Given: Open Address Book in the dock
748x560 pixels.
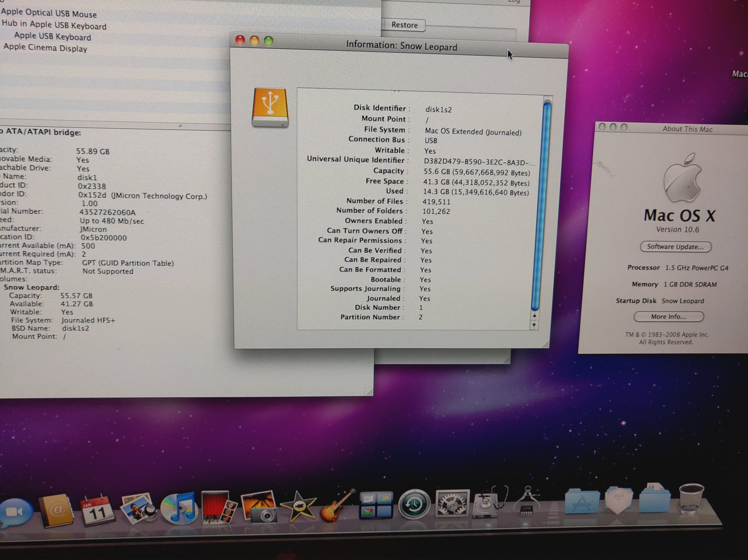Looking at the screenshot, I should [x=57, y=510].
